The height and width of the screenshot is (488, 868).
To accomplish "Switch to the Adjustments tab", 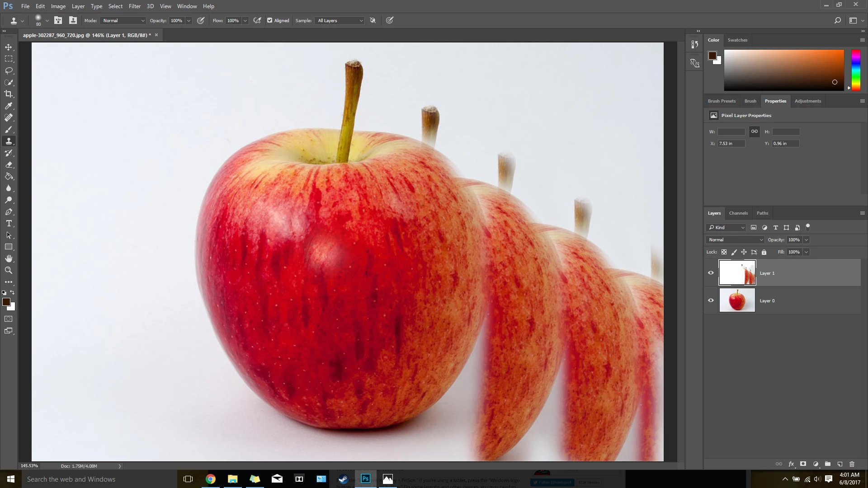I will tap(807, 101).
